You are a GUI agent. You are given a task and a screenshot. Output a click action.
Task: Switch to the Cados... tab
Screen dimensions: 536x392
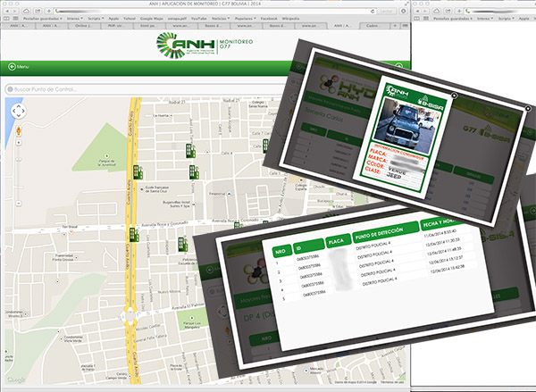(x=374, y=26)
